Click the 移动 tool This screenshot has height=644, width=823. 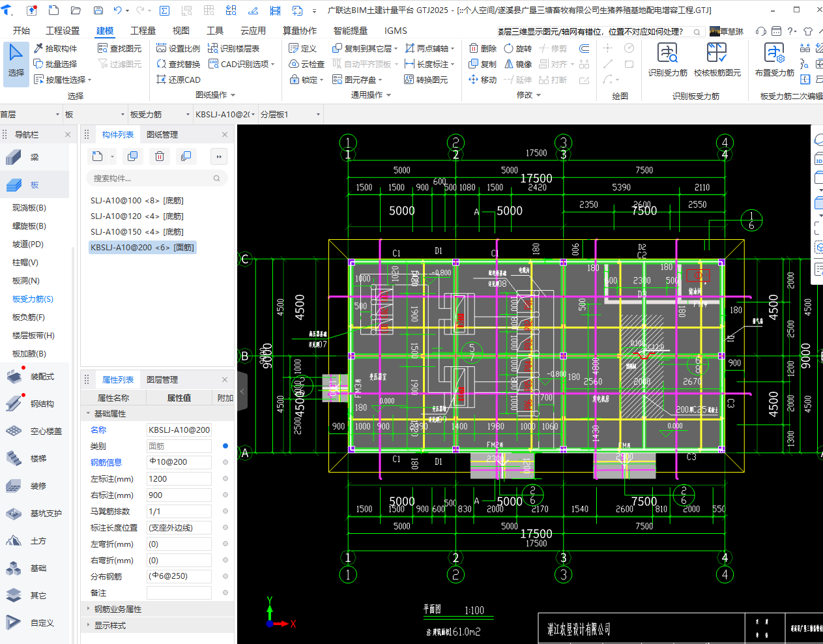click(x=482, y=80)
